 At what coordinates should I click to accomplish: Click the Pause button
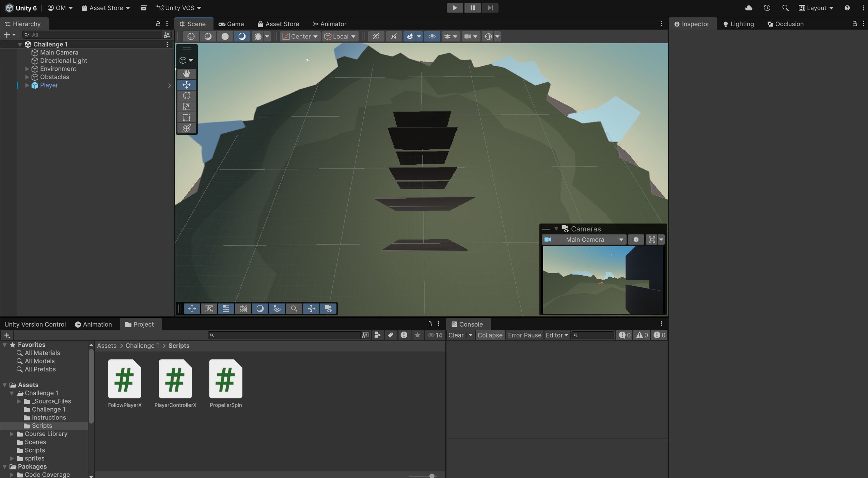coord(472,7)
